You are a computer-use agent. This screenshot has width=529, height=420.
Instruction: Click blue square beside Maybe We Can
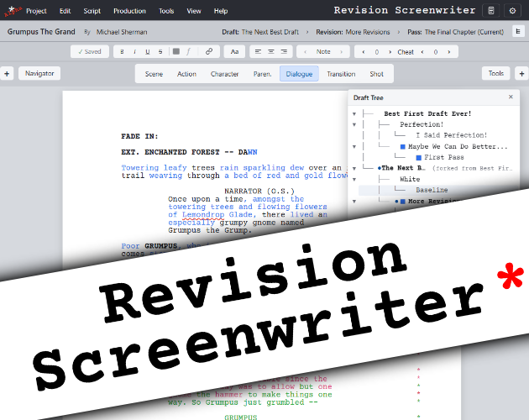click(x=402, y=147)
